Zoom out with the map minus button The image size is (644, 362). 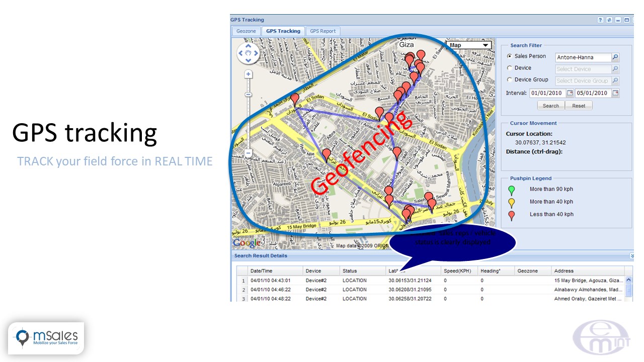pyautogui.click(x=248, y=152)
